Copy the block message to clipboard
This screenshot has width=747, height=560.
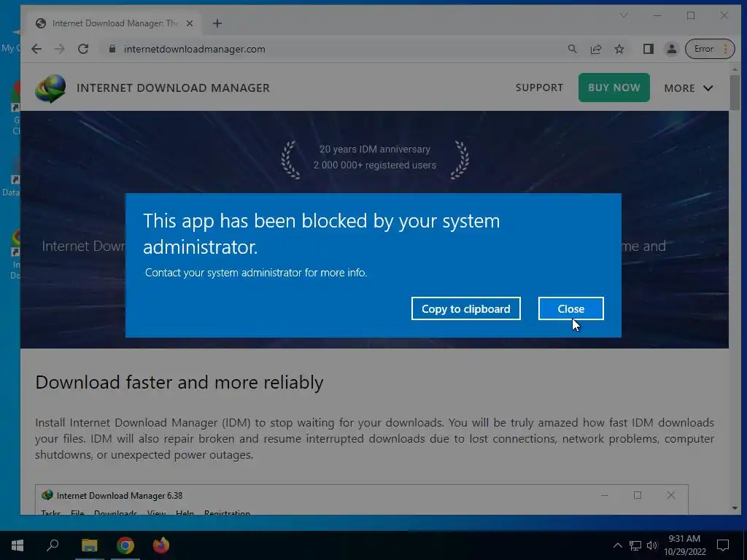click(x=465, y=308)
